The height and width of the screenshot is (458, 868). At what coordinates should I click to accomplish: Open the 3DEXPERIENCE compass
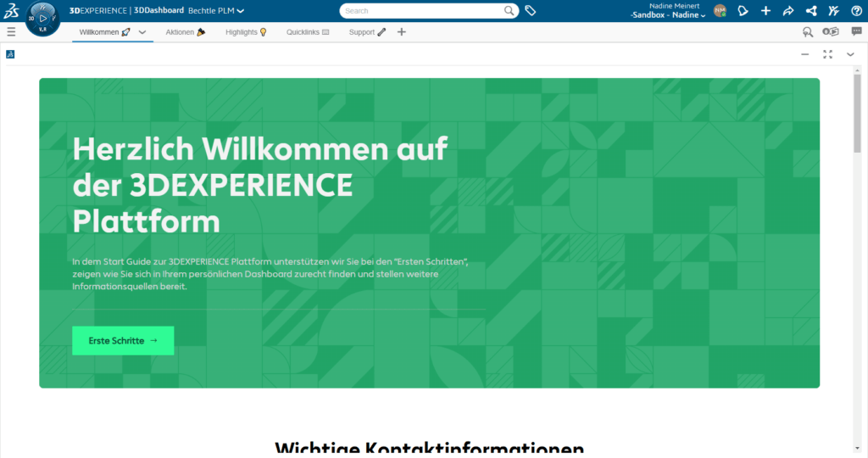coord(42,19)
